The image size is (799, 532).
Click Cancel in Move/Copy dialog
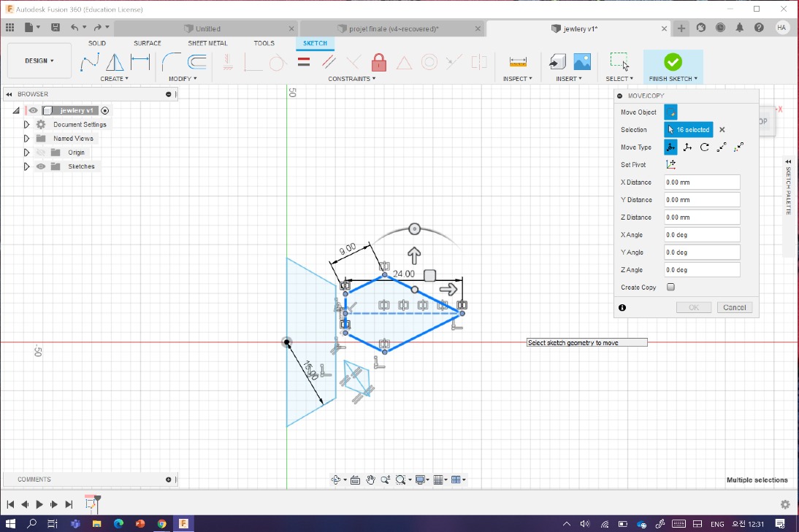(734, 307)
